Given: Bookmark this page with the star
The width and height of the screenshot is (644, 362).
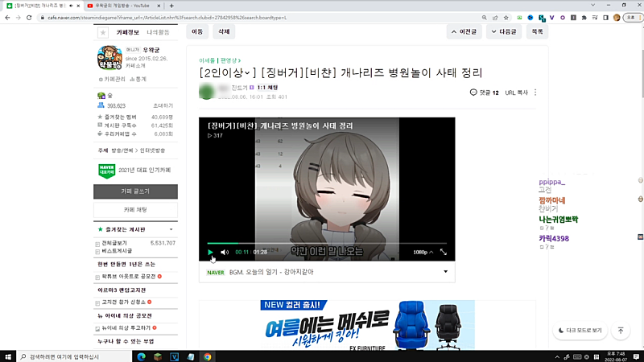Looking at the screenshot, I should coord(506,18).
